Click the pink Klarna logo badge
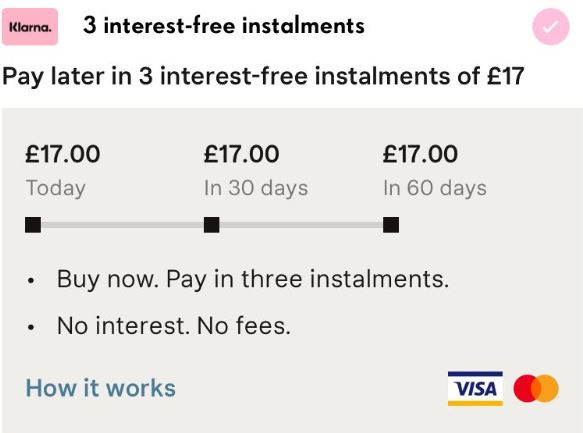Screen dimensions: 583x433 tap(30, 27)
